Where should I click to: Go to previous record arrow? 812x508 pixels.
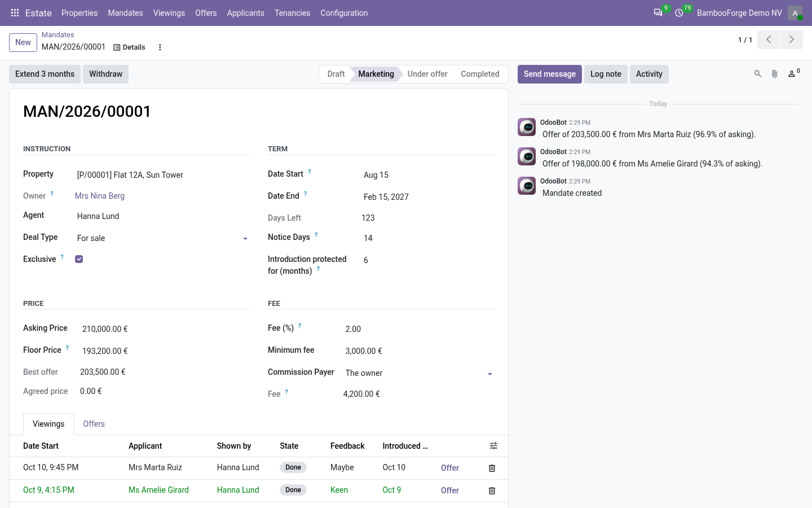click(769, 40)
